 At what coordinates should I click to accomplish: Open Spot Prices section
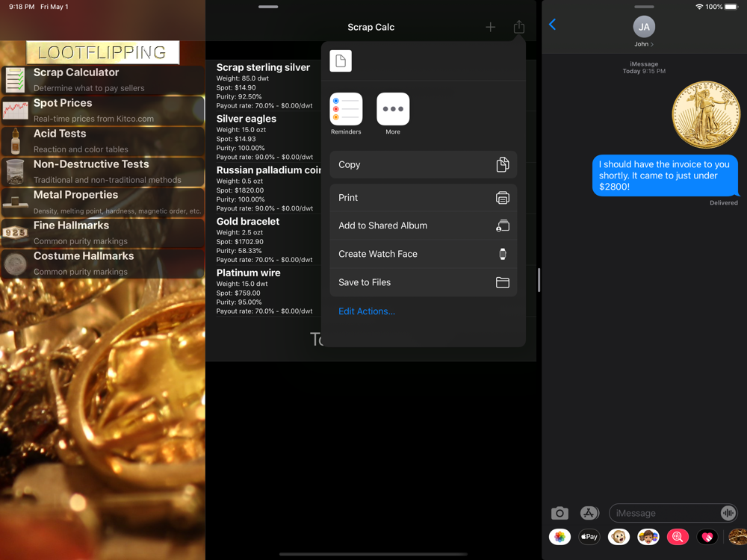[x=103, y=111]
